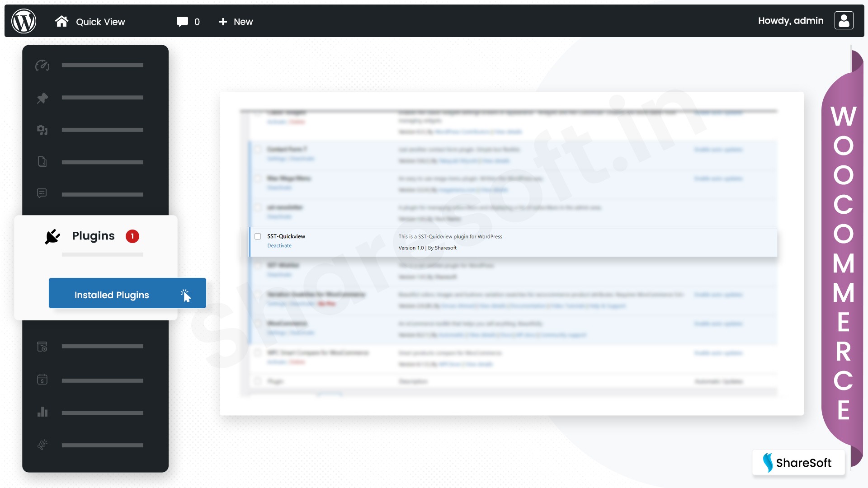
Task: Click the Quick View site title
Action: 100,22
